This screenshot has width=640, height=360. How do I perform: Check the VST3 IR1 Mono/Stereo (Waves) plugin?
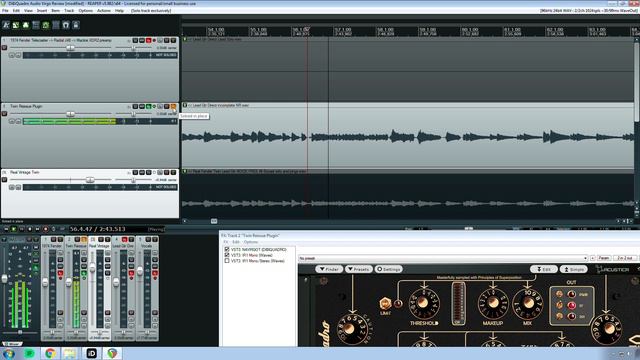(x=227, y=261)
